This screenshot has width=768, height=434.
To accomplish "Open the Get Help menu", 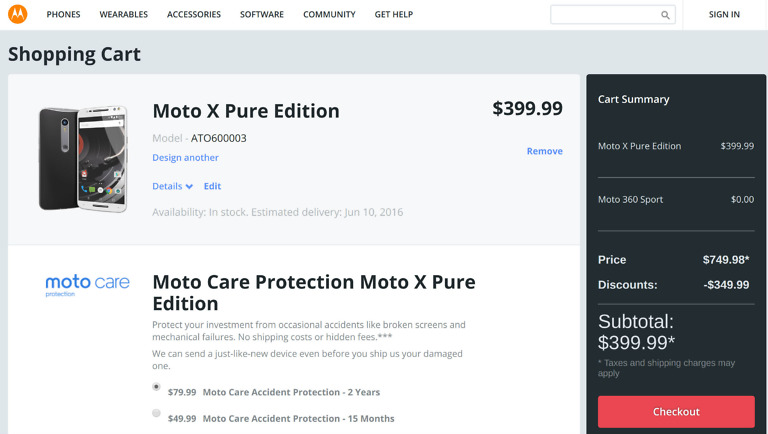I will 393,15.
